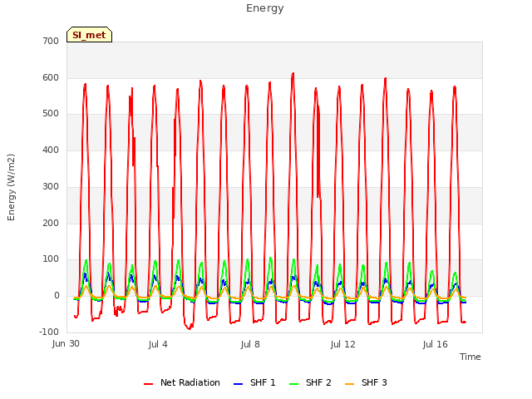This screenshot has height=399, width=532.
Task: Click the 100 y-axis tick label
Action: pyautogui.click(x=51, y=259)
